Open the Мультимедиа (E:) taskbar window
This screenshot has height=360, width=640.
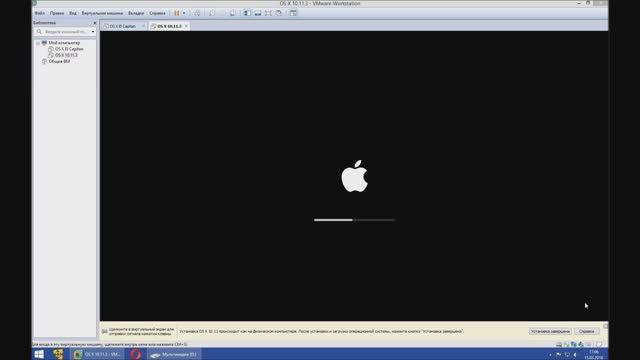pyautogui.click(x=174, y=354)
